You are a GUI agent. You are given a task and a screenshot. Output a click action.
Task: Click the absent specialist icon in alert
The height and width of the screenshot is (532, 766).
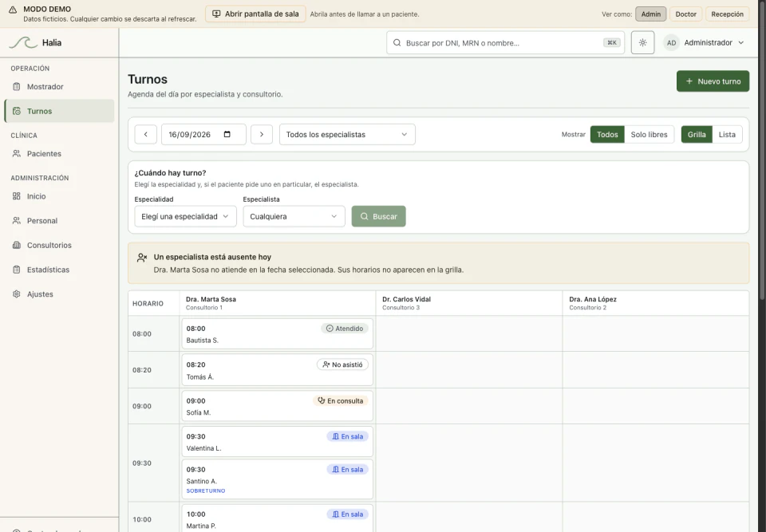click(x=142, y=258)
